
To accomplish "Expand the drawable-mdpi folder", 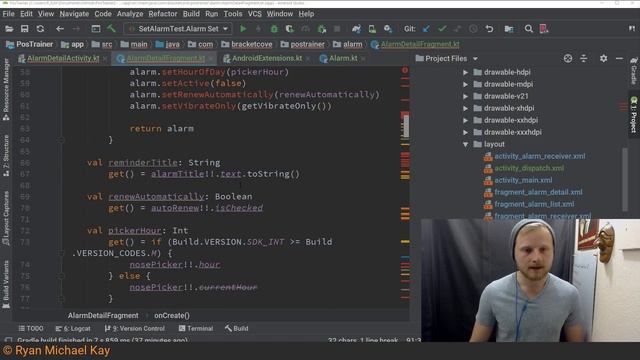I will coord(465,84).
